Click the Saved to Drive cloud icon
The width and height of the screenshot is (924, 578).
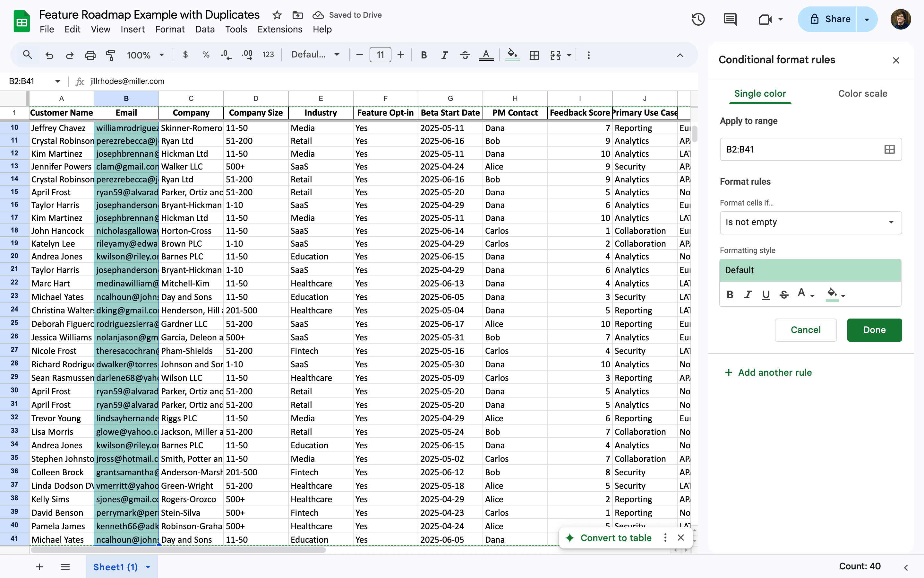tap(318, 15)
